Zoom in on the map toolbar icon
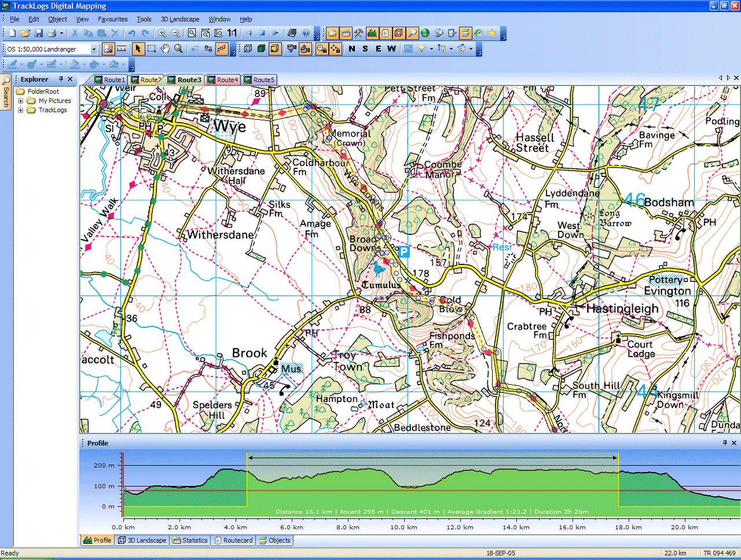741x560 pixels. [x=163, y=33]
